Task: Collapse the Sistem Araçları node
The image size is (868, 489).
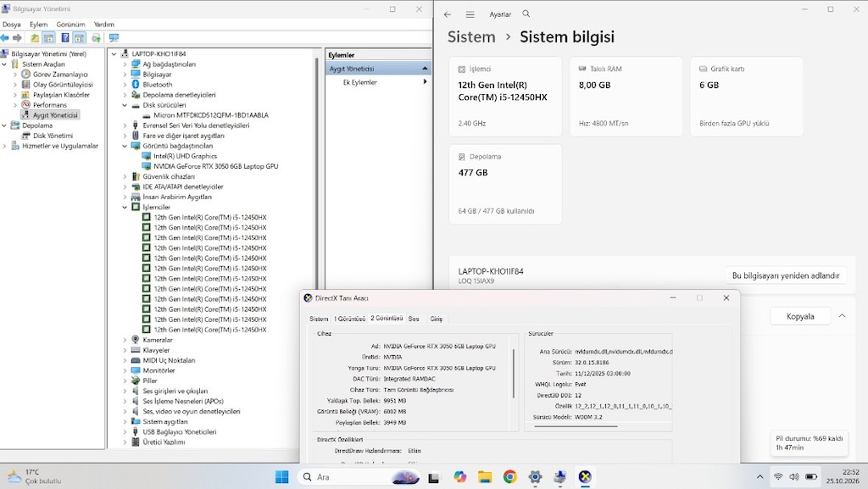Action: click(x=4, y=64)
